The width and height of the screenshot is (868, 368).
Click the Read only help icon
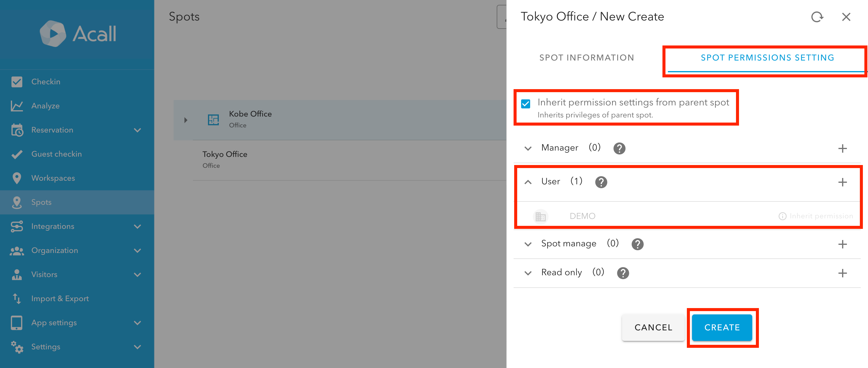coord(623,273)
